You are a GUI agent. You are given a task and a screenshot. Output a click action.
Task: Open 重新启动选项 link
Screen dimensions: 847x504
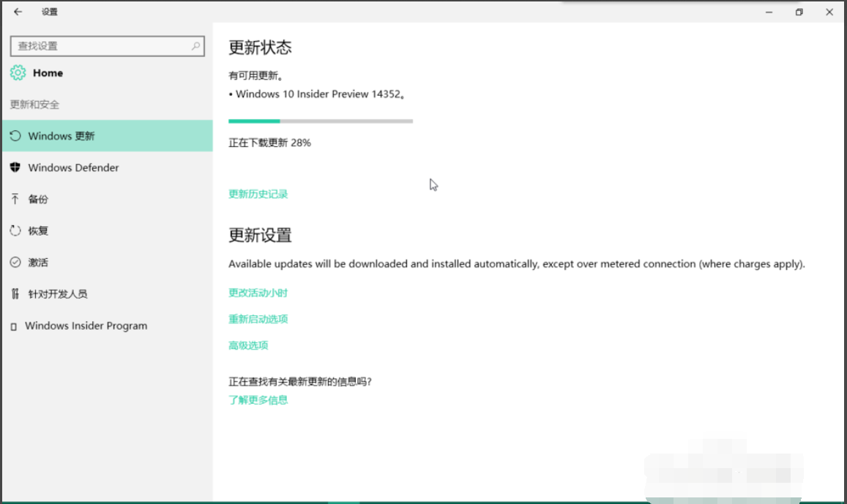[x=258, y=318]
